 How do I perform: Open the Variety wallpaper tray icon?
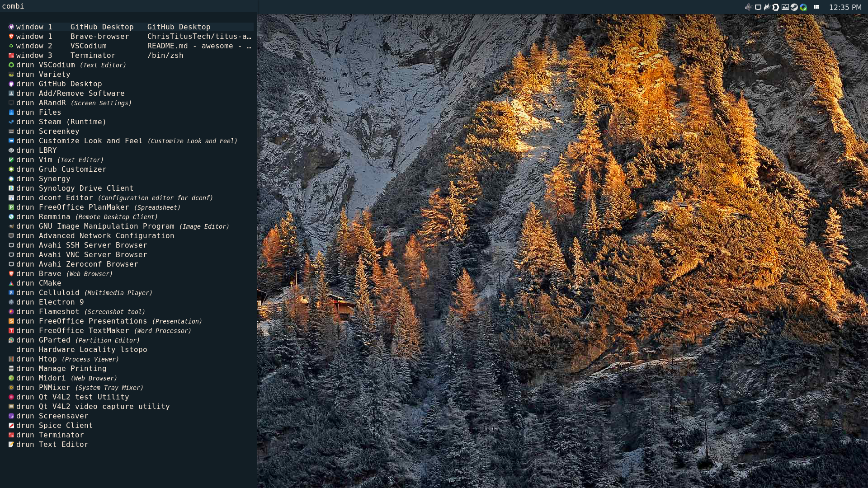pyautogui.click(x=785, y=7)
